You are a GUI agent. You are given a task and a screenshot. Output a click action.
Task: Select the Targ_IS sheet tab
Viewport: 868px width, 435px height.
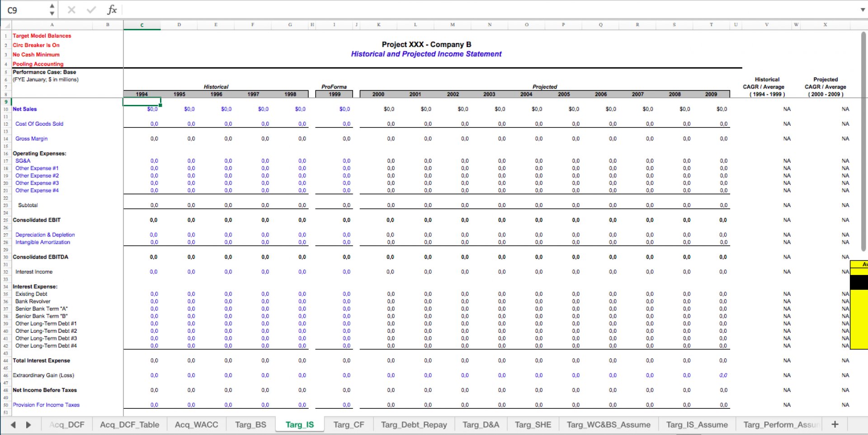pos(300,425)
